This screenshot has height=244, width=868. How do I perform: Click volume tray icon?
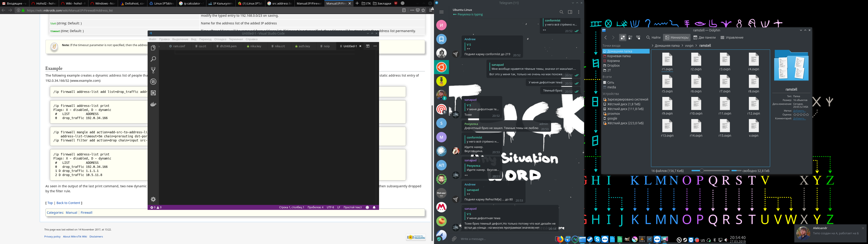pyautogui.click(x=726, y=240)
